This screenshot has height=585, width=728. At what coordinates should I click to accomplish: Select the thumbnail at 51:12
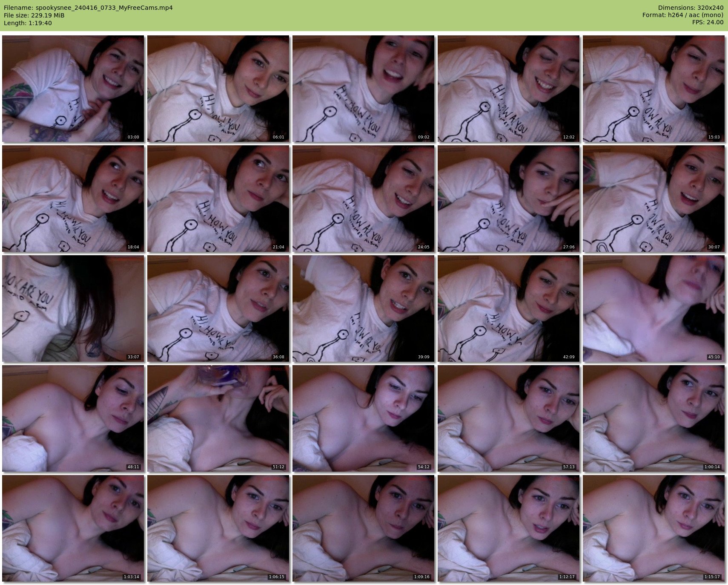coord(218,418)
